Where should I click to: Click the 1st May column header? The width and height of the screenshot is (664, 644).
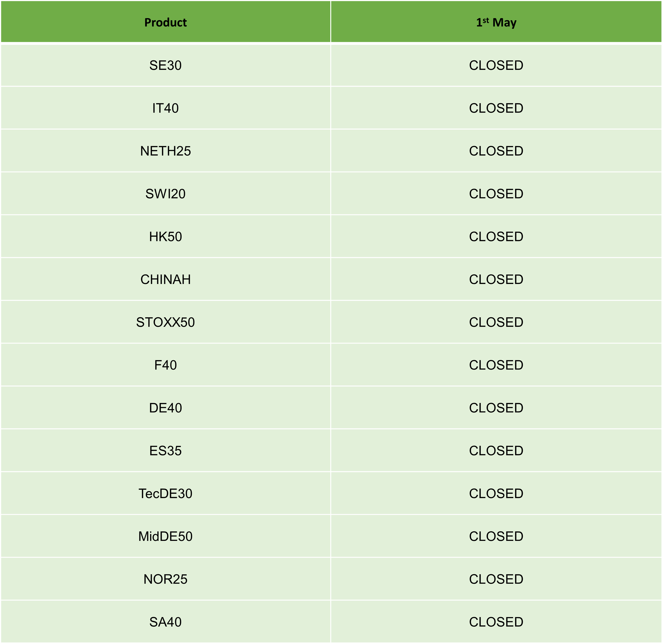[496, 22]
